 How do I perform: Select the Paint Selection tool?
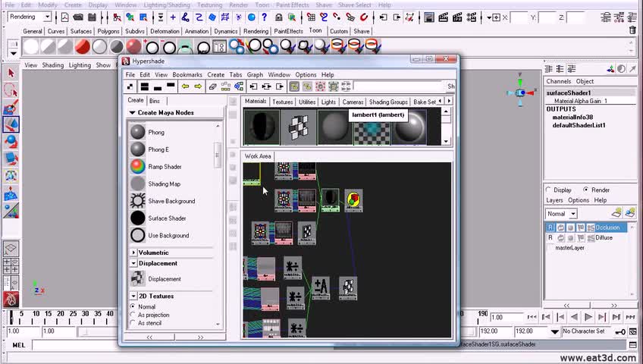coord(11,108)
